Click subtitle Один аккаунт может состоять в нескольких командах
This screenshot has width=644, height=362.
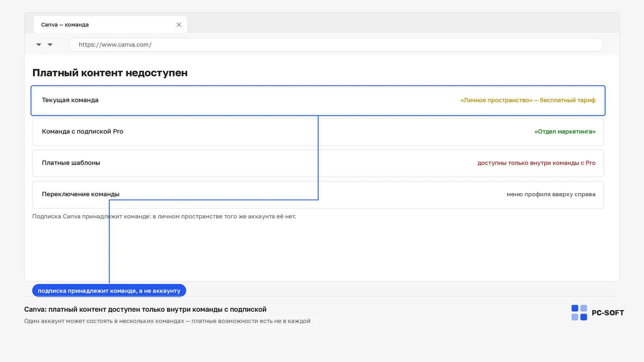pyautogui.click(x=167, y=321)
